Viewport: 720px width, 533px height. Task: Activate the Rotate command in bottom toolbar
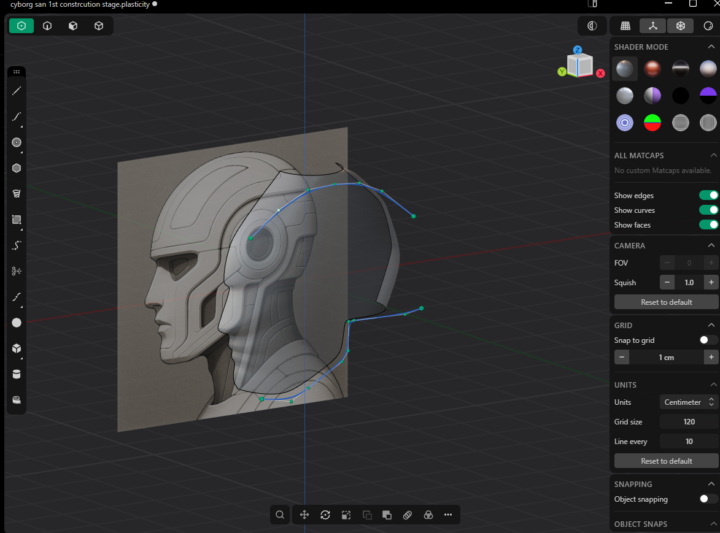tap(325, 515)
